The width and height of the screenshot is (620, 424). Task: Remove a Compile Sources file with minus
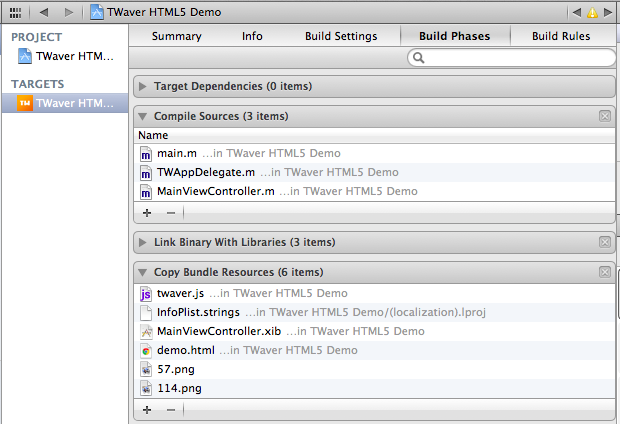(x=171, y=213)
